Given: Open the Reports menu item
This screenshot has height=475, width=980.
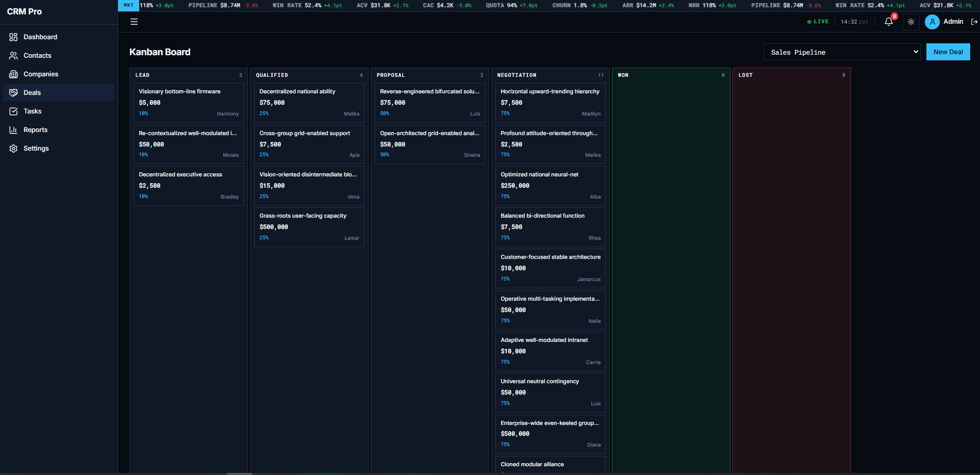Looking at the screenshot, I should pos(59,130).
